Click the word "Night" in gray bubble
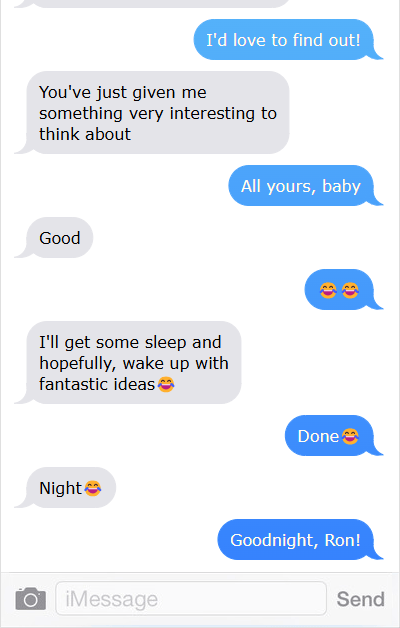 click(60, 488)
